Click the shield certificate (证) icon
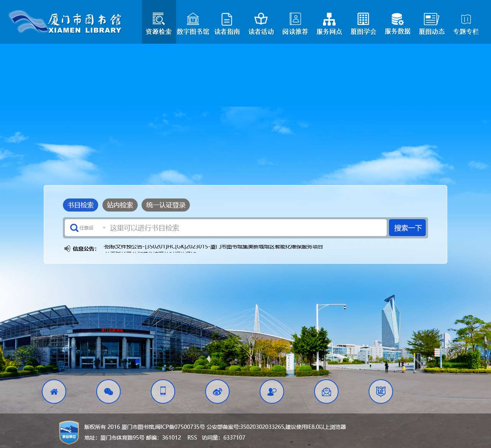Image resolution: width=491 pixels, height=448 pixels. (381, 392)
